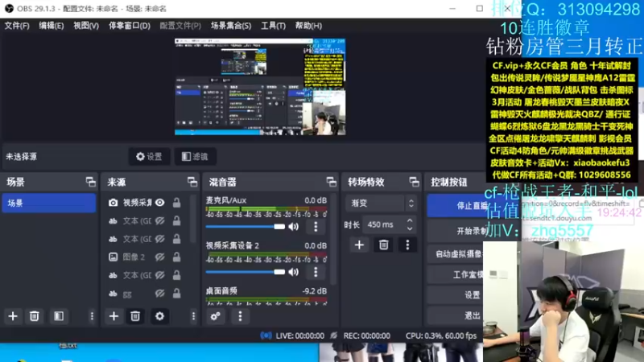This screenshot has height=362, width=644.
Task: Open 麦克风/Aux channel options dots
Action: tap(316, 227)
